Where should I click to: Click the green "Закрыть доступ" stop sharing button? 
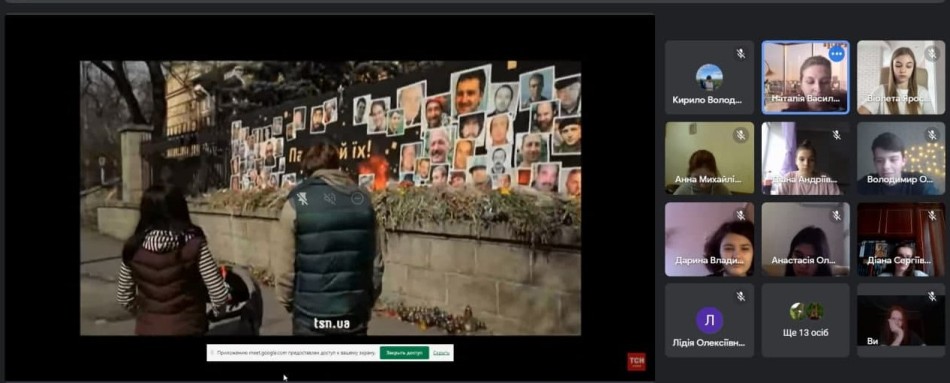pyautogui.click(x=404, y=353)
